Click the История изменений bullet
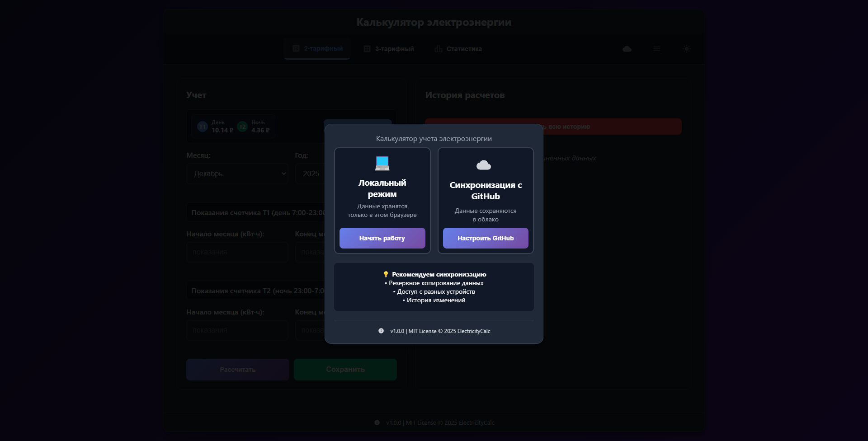 click(434, 300)
